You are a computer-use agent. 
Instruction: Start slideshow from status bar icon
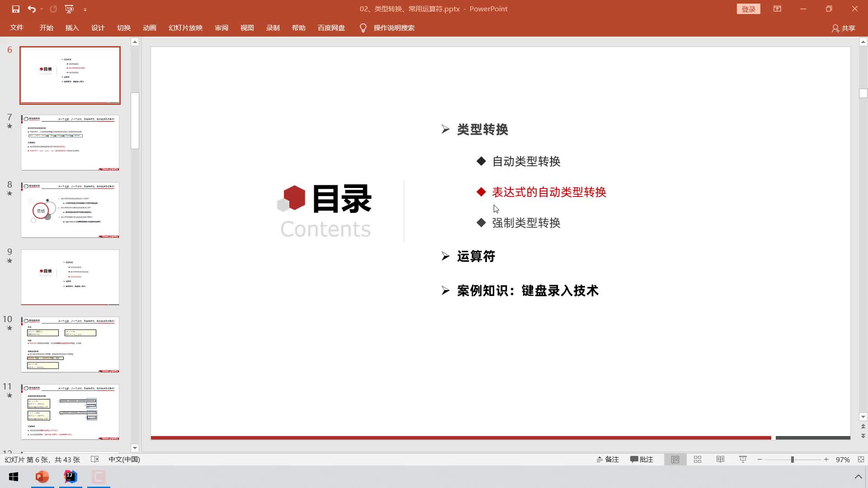[x=743, y=459]
